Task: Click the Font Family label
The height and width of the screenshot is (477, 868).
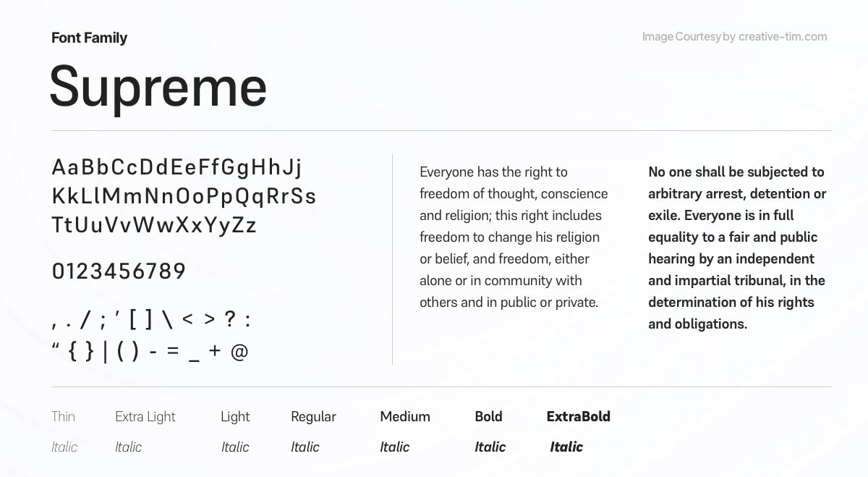Action: [x=89, y=38]
